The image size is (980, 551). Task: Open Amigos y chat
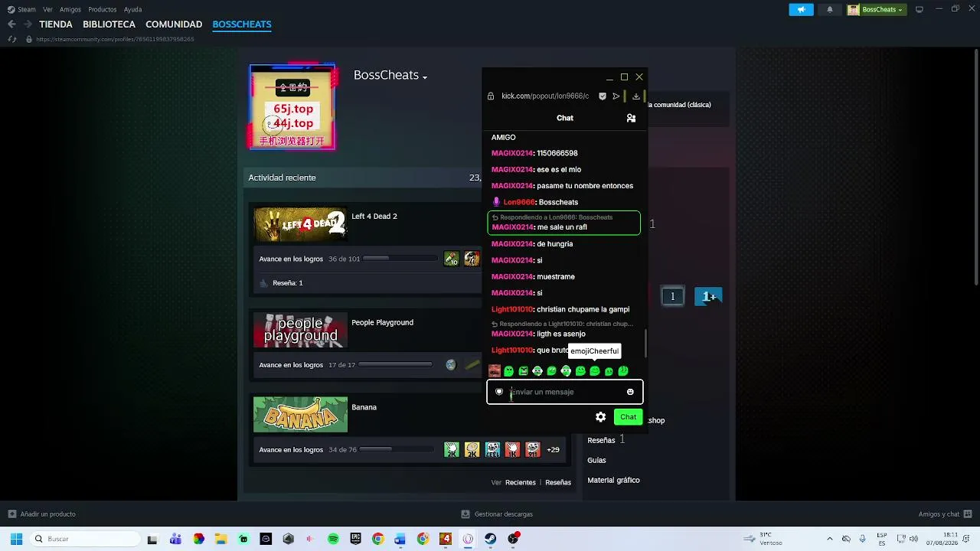pos(946,514)
